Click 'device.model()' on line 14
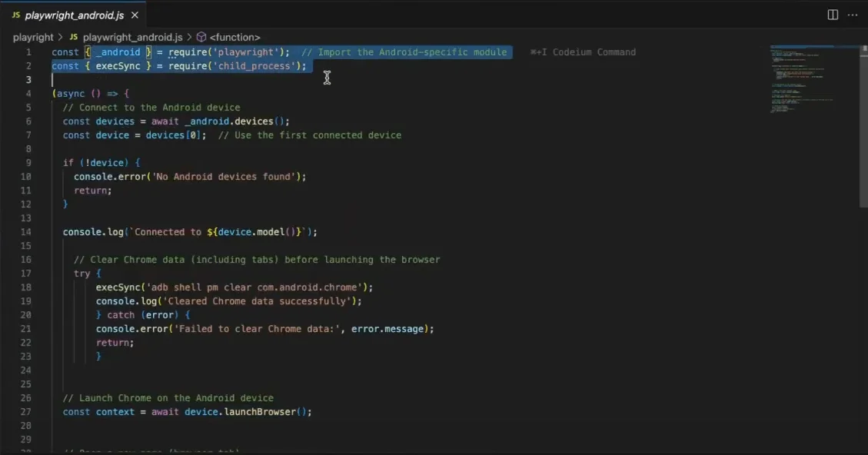 point(257,232)
